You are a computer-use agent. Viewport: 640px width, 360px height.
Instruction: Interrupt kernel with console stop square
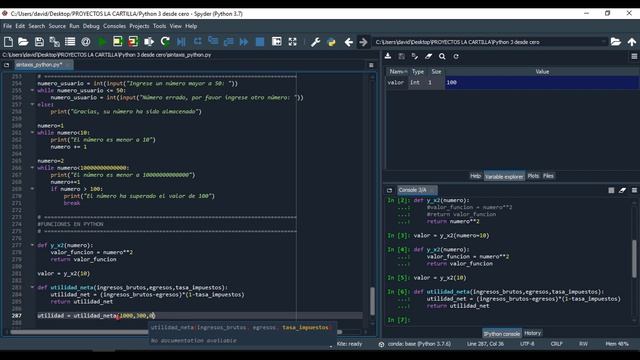coord(611,190)
